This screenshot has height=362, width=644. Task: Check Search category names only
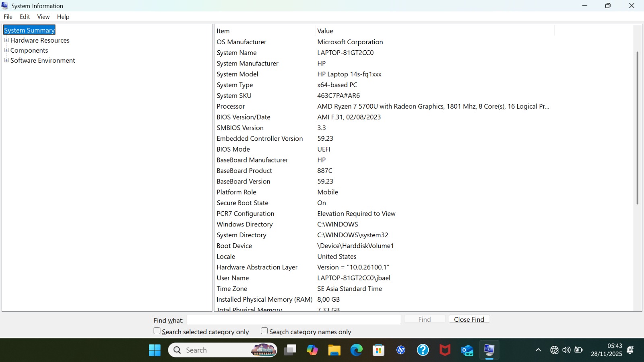click(x=264, y=331)
